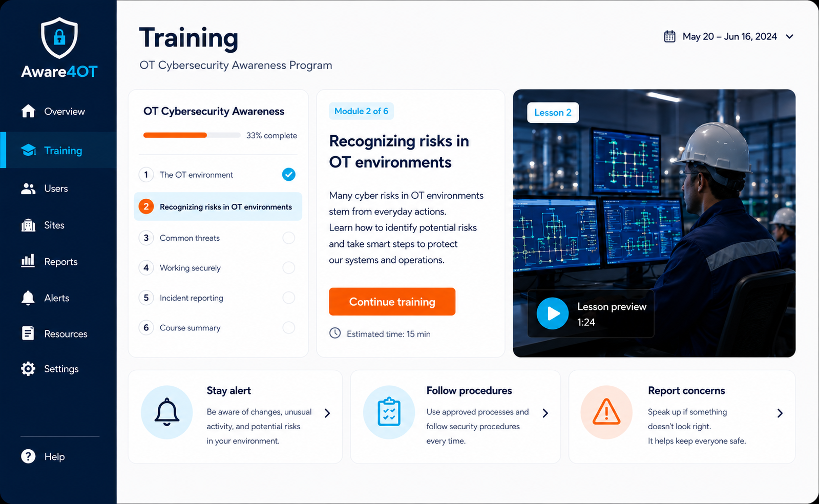819x504 pixels.
Task: Toggle the Common threats completion circle
Action: pyautogui.click(x=289, y=238)
